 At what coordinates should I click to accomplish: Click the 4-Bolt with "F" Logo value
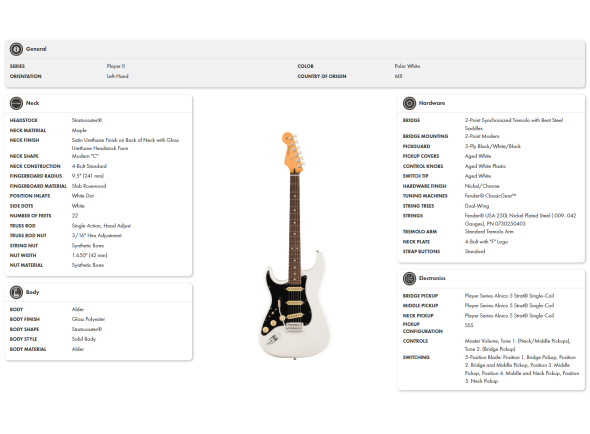pos(486,242)
